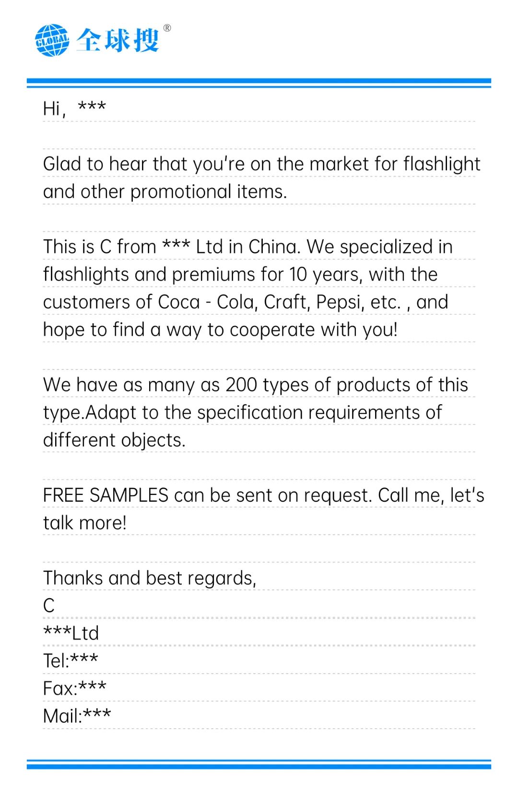Screen dimensions: 518x812
Task: Click the "200 types of products" line
Action: click(x=255, y=385)
